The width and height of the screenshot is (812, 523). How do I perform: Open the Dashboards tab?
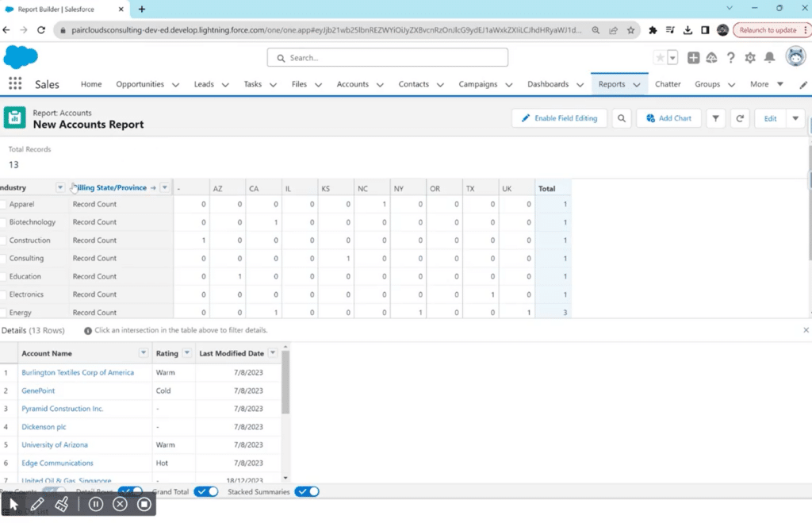point(548,84)
